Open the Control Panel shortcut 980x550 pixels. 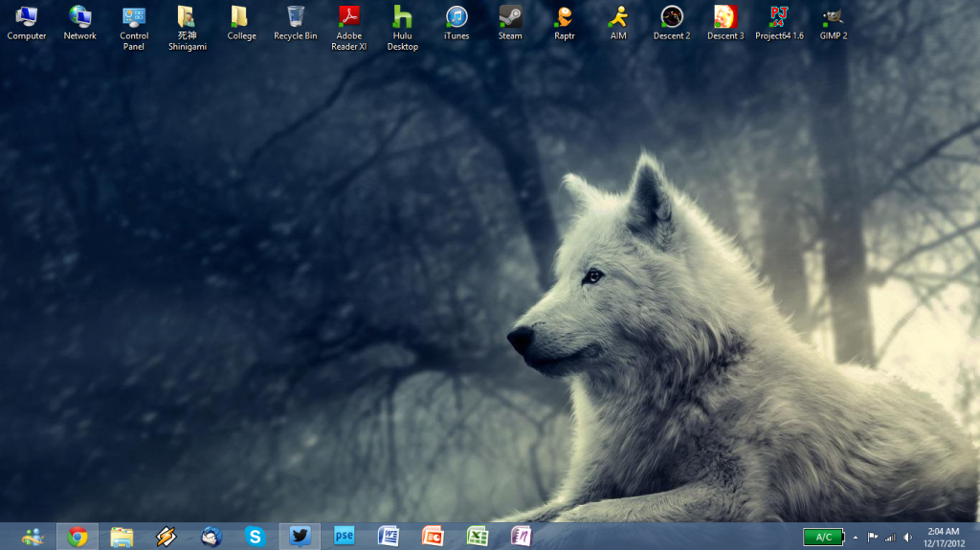(134, 28)
